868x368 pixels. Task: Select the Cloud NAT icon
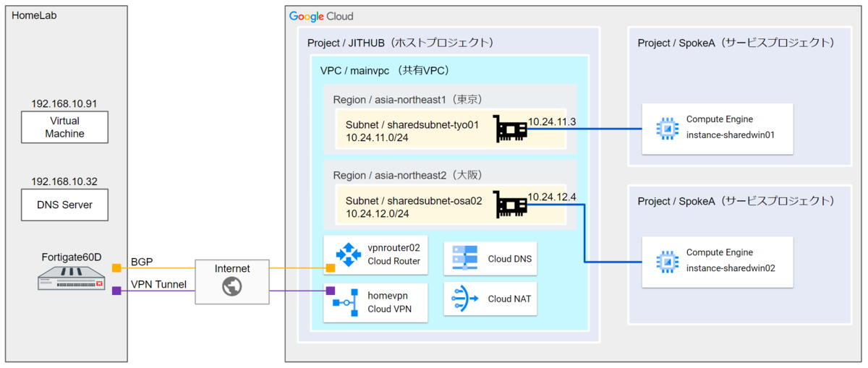click(x=464, y=299)
